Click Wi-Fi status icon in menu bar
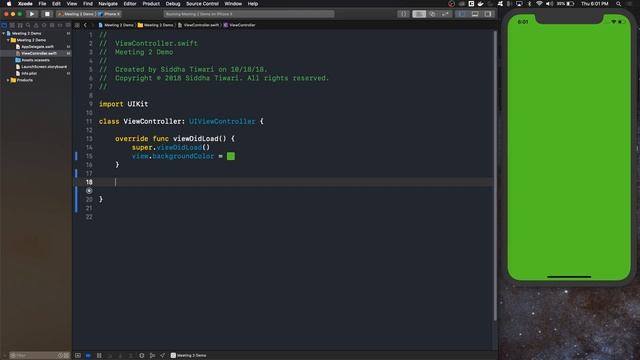640x360 pixels. pyautogui.click(x=539, y=4)
